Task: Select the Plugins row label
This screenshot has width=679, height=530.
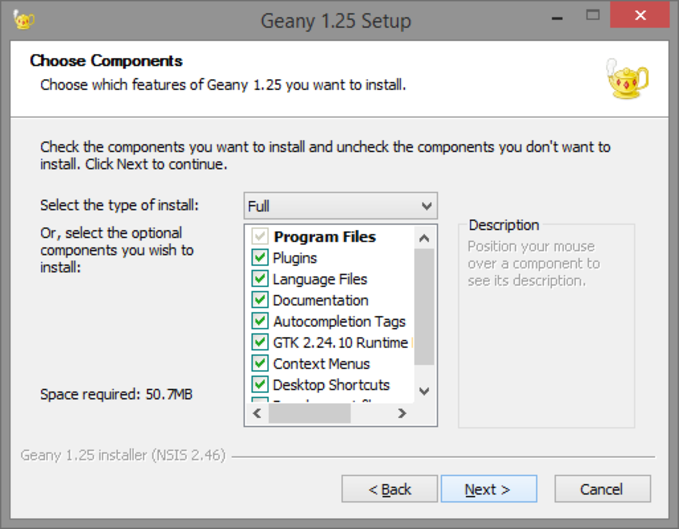Action: click(x=295, y=258)
